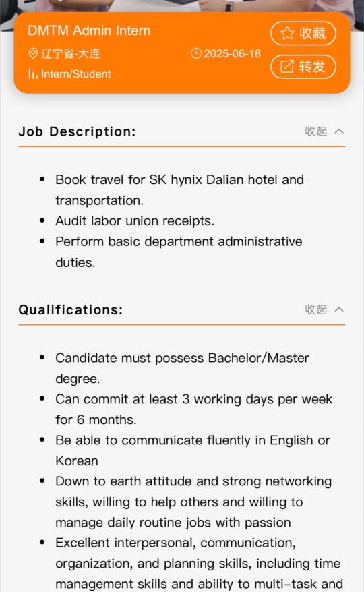364x592 pixels.
Task: Tap the header banner photo
Action: [x=182, y=6]
